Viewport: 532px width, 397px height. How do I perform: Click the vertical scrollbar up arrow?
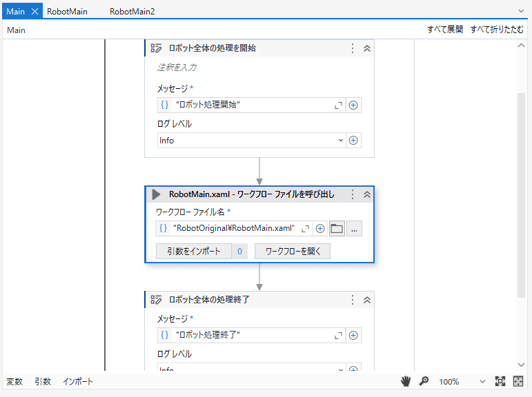tap(521, 45)
